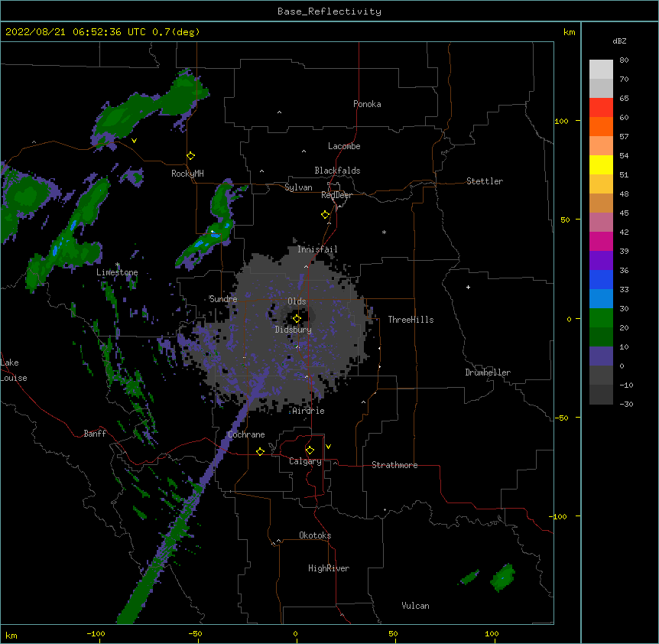The image size is (659, 644).
Task: Select the yellow V marker northwest of RockyMH
Action: tap(134, 141)
